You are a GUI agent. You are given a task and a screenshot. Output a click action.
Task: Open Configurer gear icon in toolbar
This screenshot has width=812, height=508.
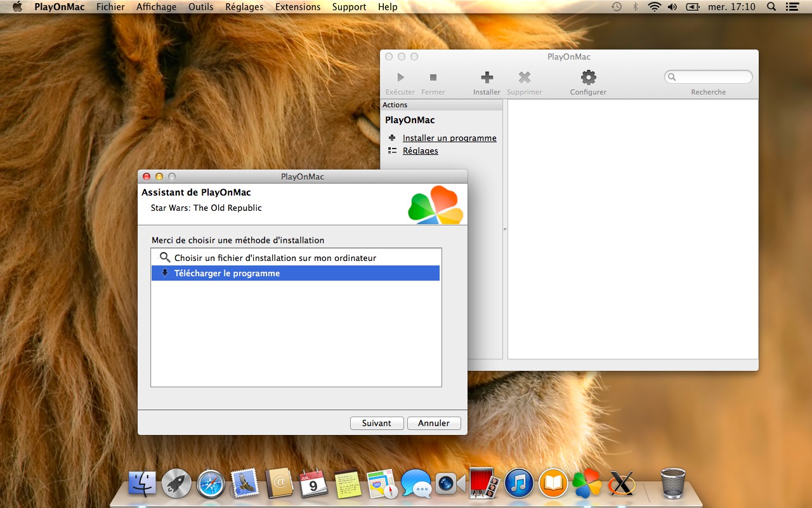point(589,77)
